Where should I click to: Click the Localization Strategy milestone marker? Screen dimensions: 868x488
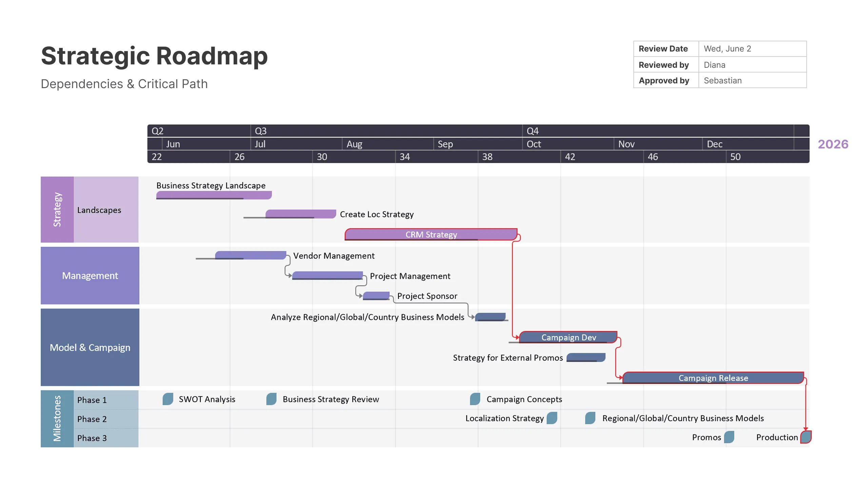click(x=552, y=418)
